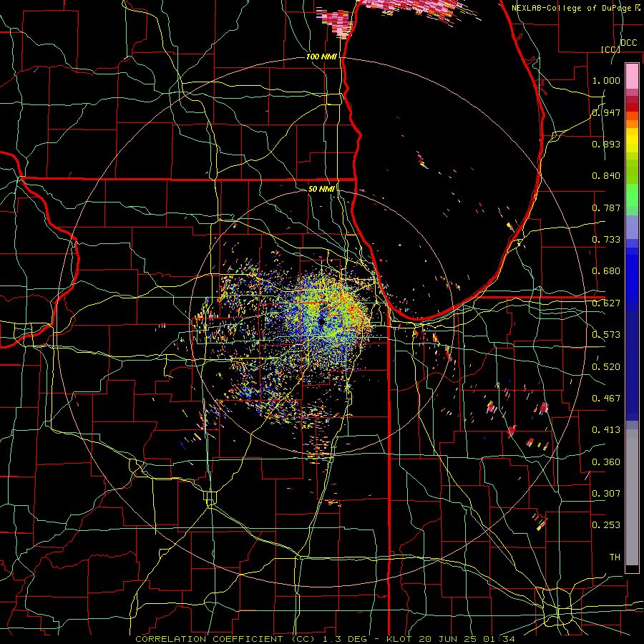Click the DCC label above the color scale
This screenshot has width=644, height=644.
pos(629,43)
